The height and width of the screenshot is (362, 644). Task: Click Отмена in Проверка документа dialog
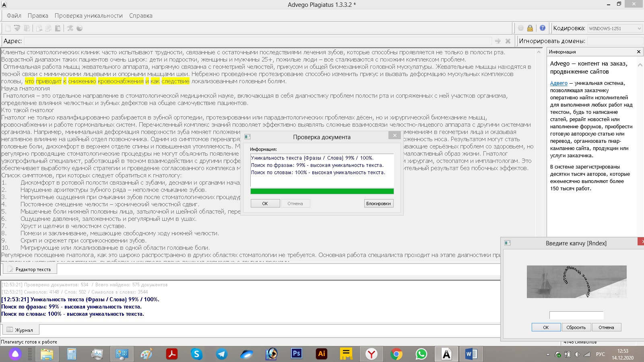click(295, 204)
